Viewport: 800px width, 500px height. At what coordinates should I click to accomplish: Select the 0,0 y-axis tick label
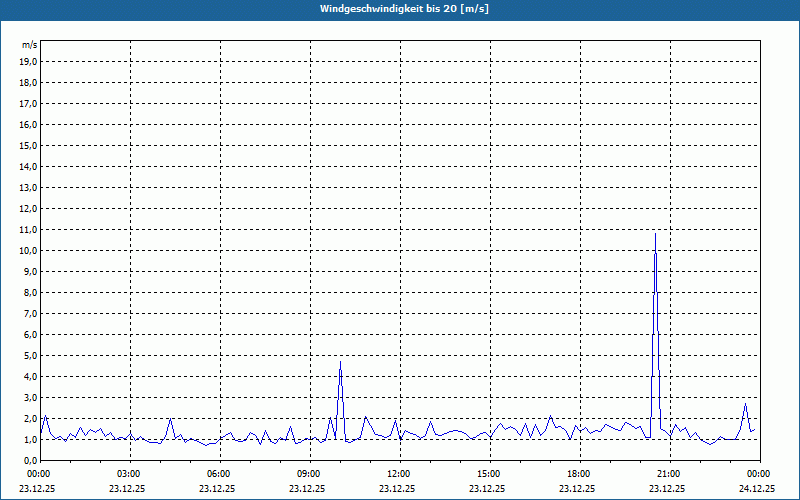click(x=30, y=460)
